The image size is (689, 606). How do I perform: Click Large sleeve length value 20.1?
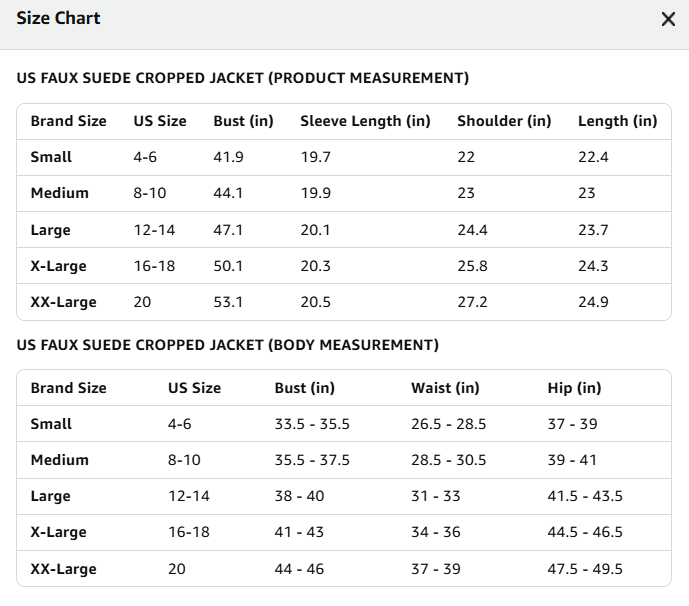315,230
